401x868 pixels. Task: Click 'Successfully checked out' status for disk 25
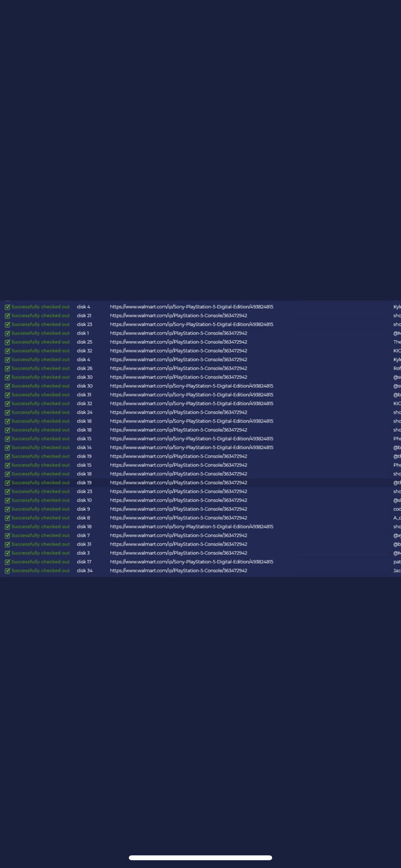(x=41, y=342)
